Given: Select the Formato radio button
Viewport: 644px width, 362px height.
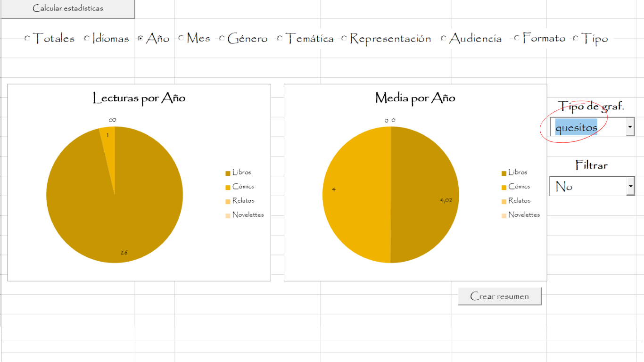Looking at the screenshot, I should 517,39.
